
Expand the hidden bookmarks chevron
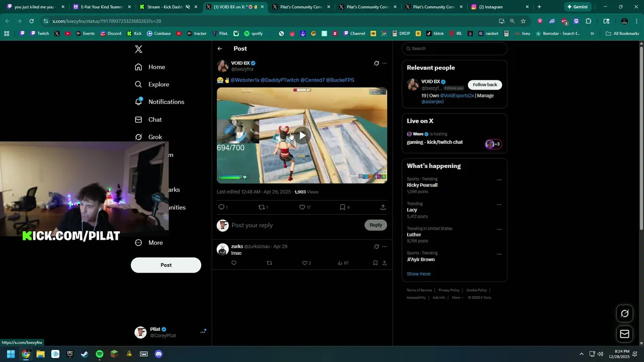592,34
